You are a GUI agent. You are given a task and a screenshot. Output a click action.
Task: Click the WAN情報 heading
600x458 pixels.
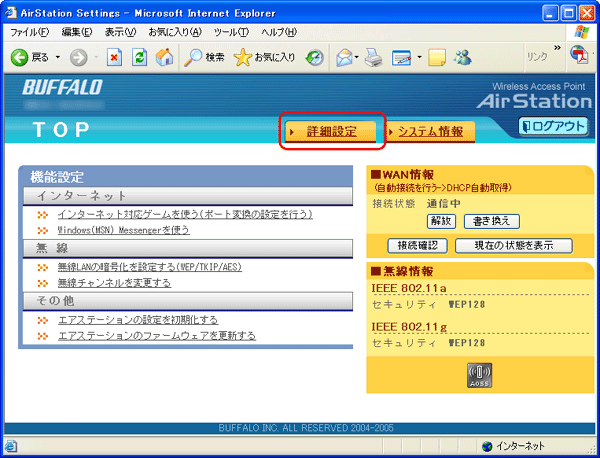[403, 175]
